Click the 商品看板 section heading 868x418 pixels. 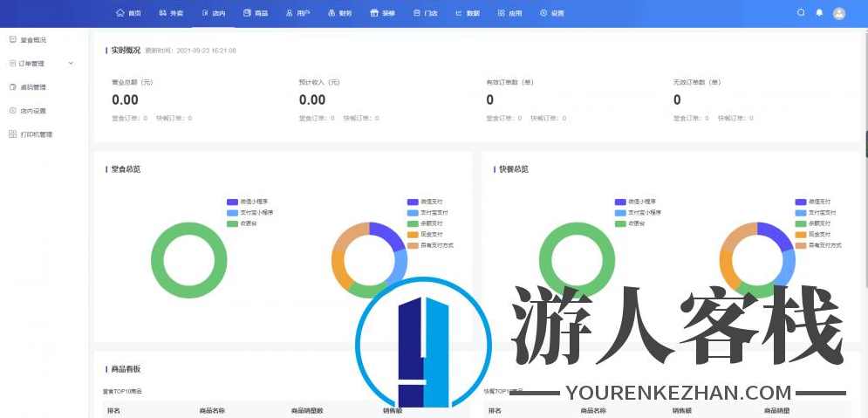tap(126, 369)
